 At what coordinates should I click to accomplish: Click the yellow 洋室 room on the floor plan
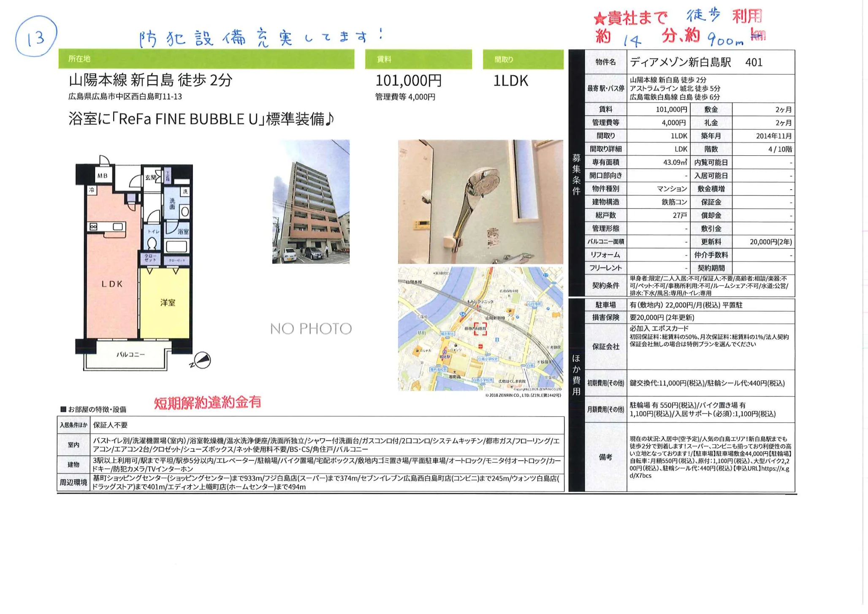coord(168,302)
